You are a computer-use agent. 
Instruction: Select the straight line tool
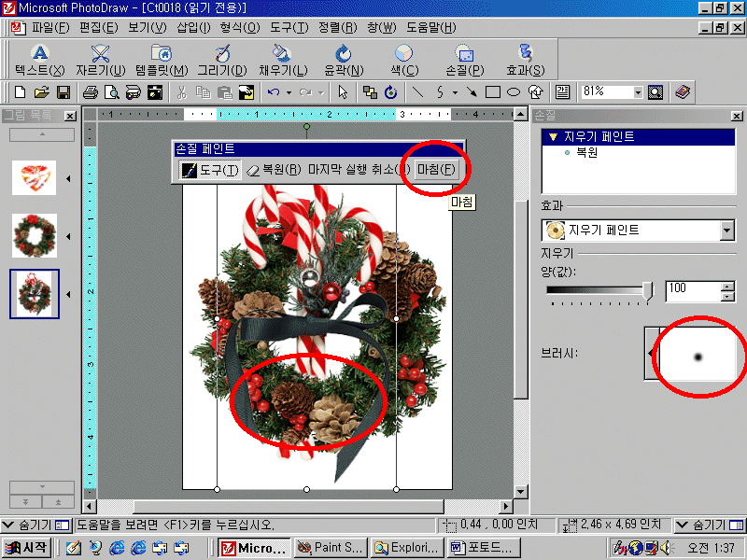pyautogui.click(x=417, y=91)
